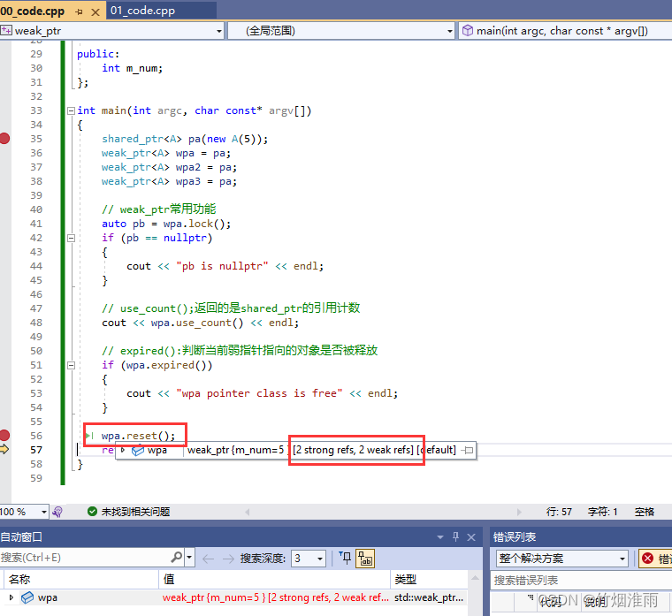672x616 pixels.
Task: Collapse the if block at line 42
Action: (71, 238)
